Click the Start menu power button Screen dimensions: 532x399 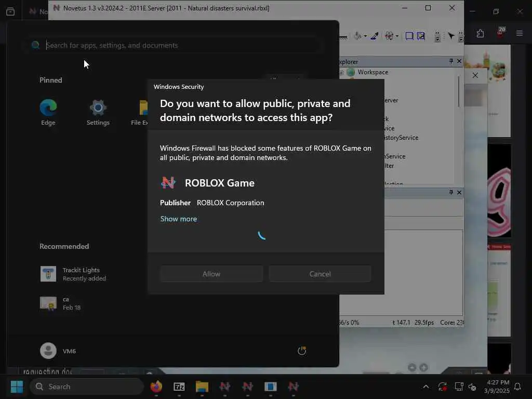302,351
